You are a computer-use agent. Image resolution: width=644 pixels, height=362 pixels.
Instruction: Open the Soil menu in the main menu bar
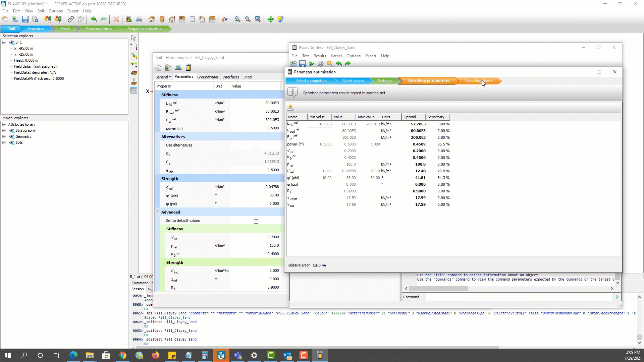(x=41, y=11)
